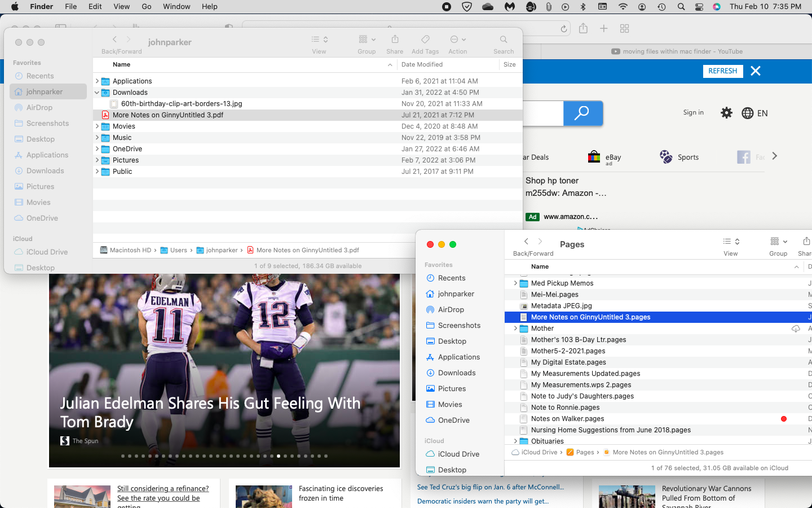Close the blue notification banner
This screenshot has width=812, height=508.
[x=756, y=71]
